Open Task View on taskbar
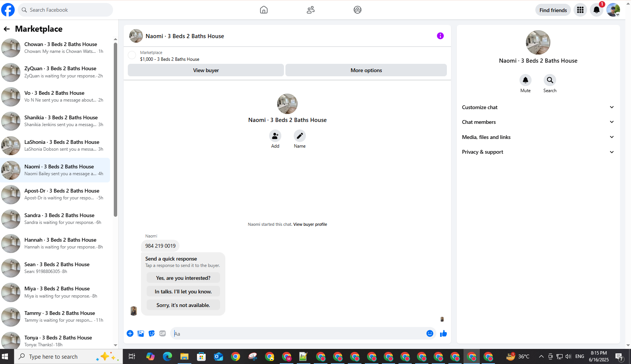 (x=132, y=356)
